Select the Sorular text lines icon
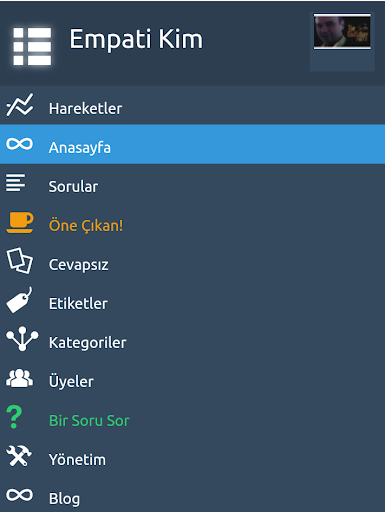The height and width of the screenshot is (512, 385). (x=15, y=183)
